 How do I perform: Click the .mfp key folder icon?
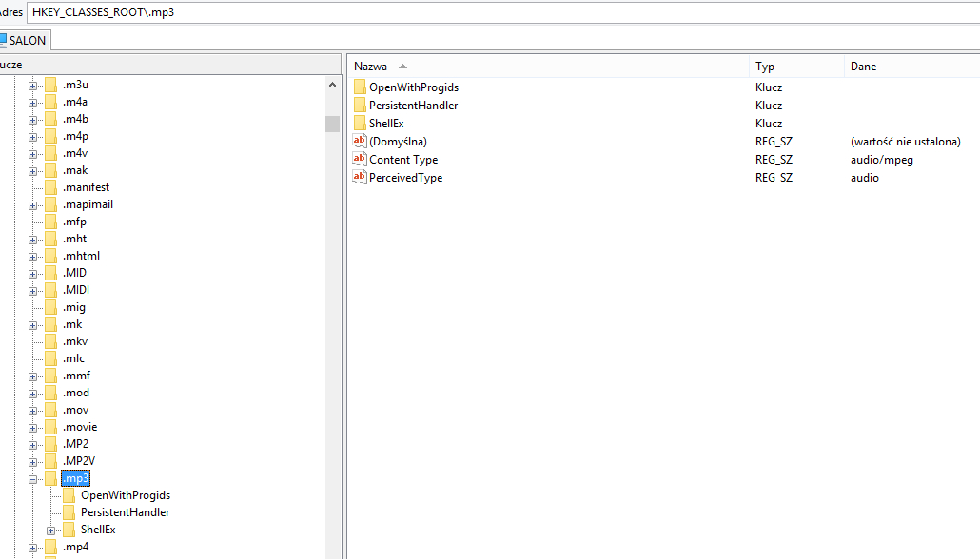(x=50, y=222)
